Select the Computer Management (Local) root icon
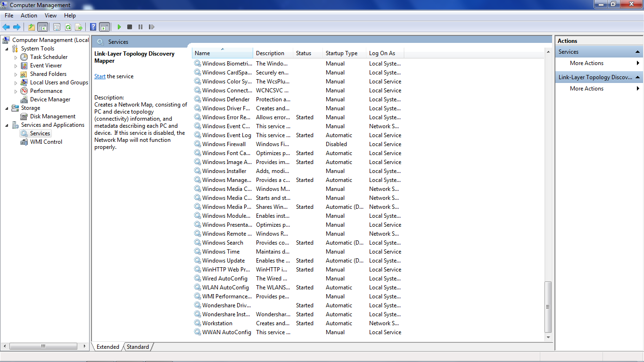This screenshot has height=362, width=644. [x=7, y=40]
